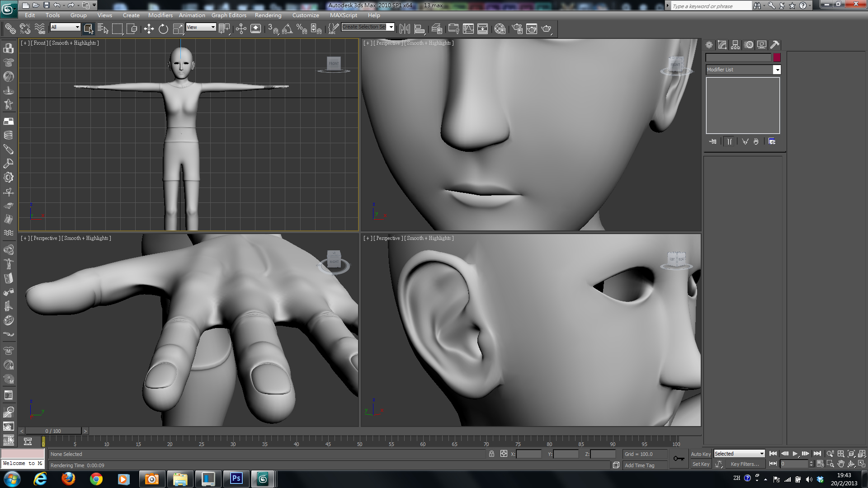Click the Mirror tool icon

[405, 29]
